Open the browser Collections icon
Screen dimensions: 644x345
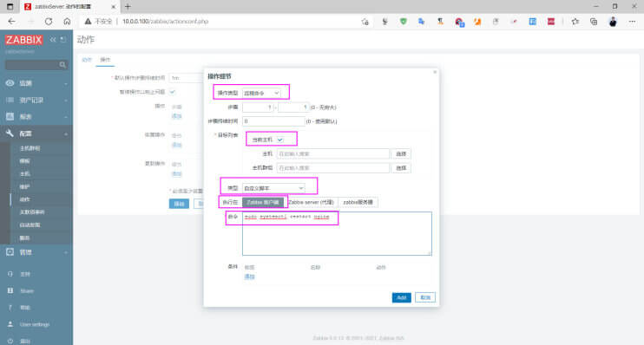[594, 22]
